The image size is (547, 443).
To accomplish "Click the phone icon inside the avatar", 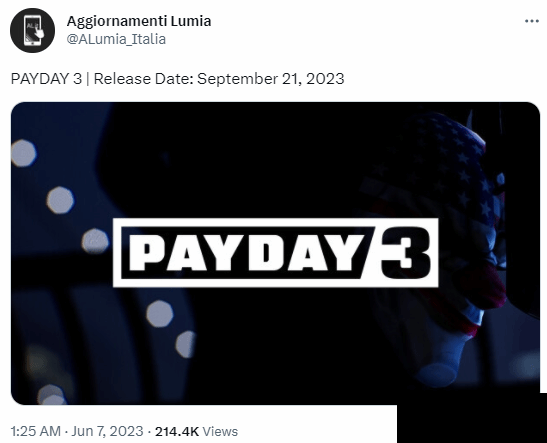I will click(33, 30).
